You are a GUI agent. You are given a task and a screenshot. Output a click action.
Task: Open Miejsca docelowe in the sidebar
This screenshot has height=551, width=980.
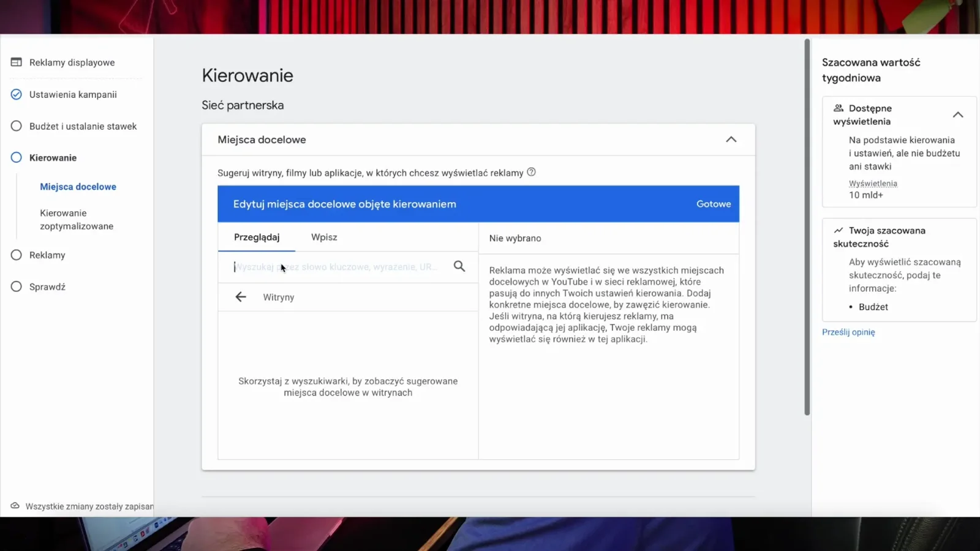click(x=78, y=187)
